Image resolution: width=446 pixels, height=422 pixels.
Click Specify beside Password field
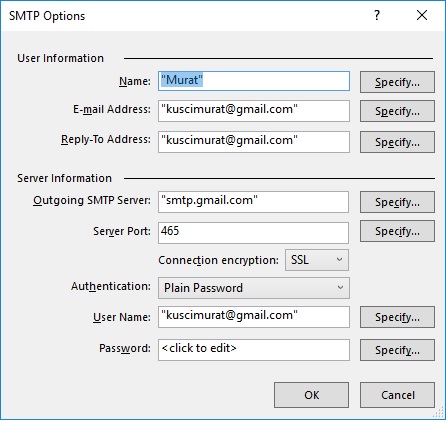(397, 350)
